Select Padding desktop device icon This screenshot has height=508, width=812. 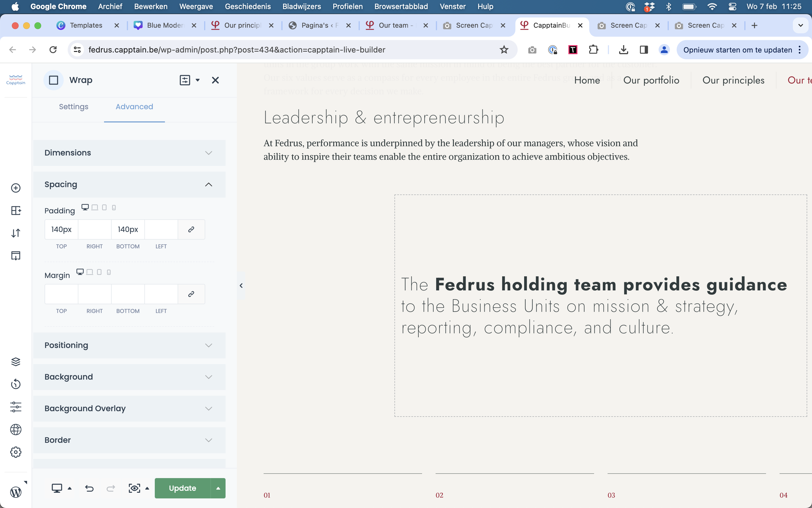point(85,207)
